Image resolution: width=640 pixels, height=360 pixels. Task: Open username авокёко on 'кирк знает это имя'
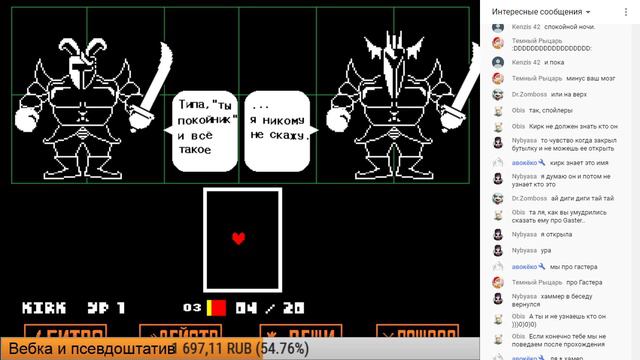point(524,162)
